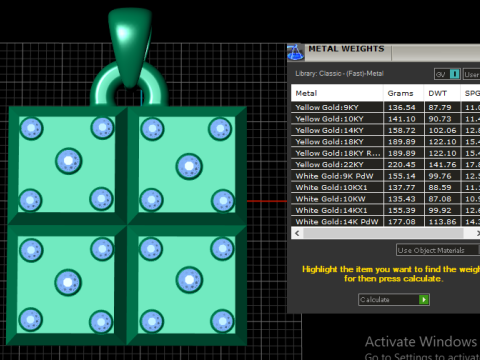Select the White Gold:10KX1 row
Screen dimensions: 480x360
coord(385,187)
